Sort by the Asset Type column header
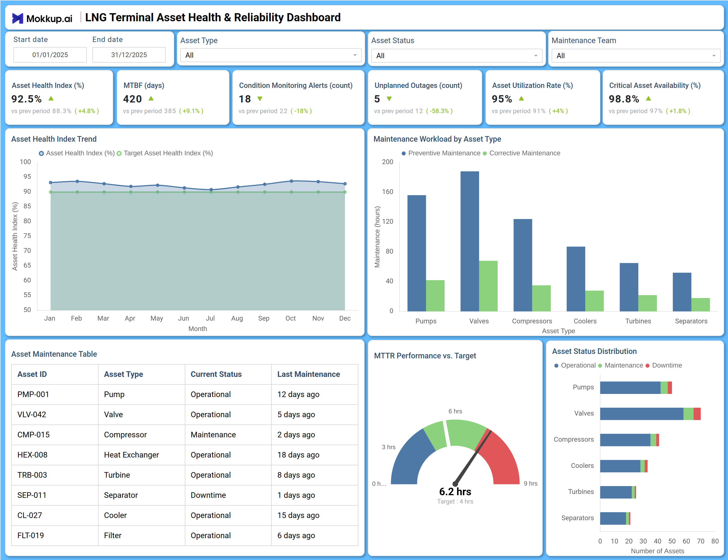 (x=141, y=374)
